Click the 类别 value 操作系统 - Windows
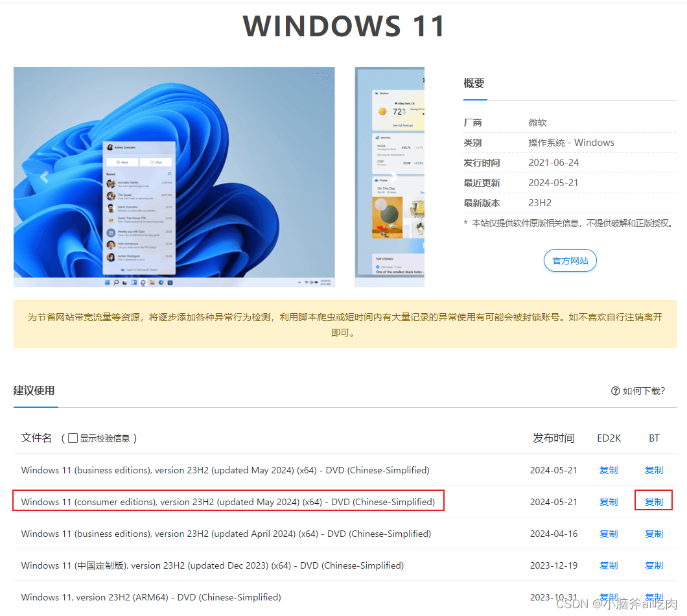This screenshot has width=687, height=616. [x=571, y=143]
